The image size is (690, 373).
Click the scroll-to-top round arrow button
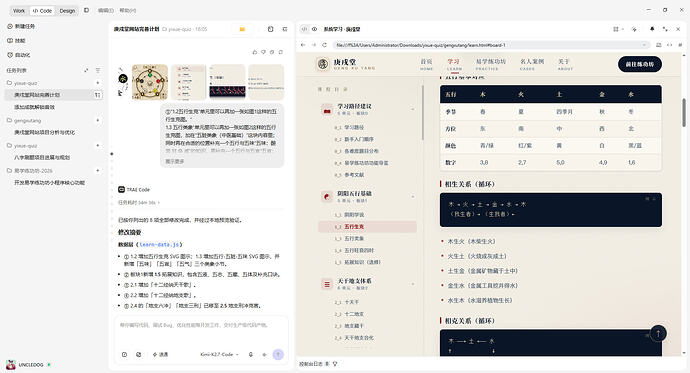click(658, 334)
